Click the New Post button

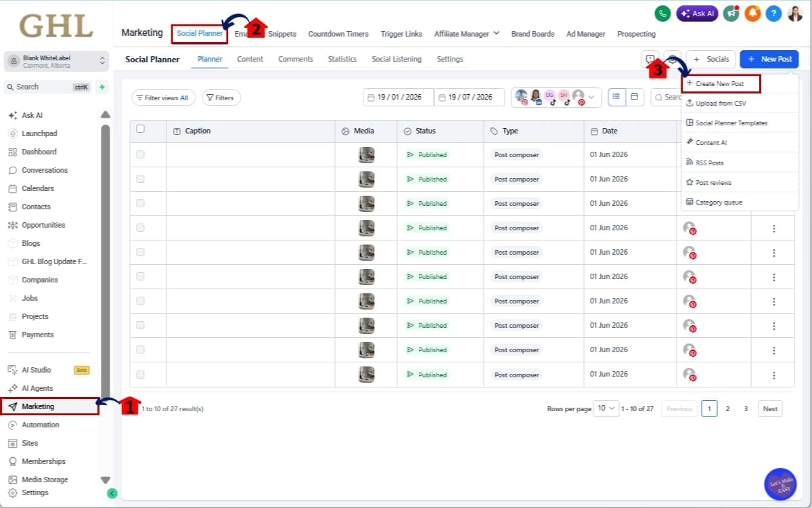click(769, 59)
